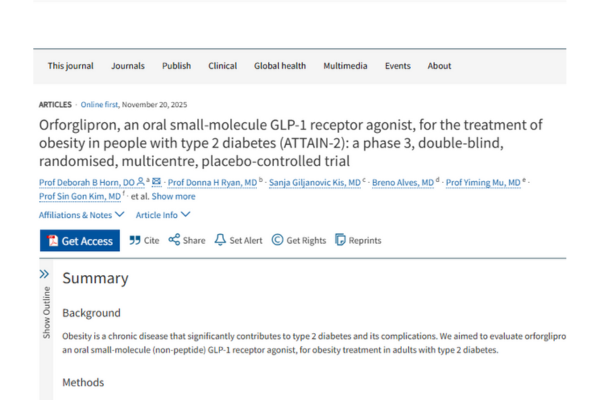Expand the Affiliations & Notes section
This screenshot has height=400, width=600.
pos(82,214)
